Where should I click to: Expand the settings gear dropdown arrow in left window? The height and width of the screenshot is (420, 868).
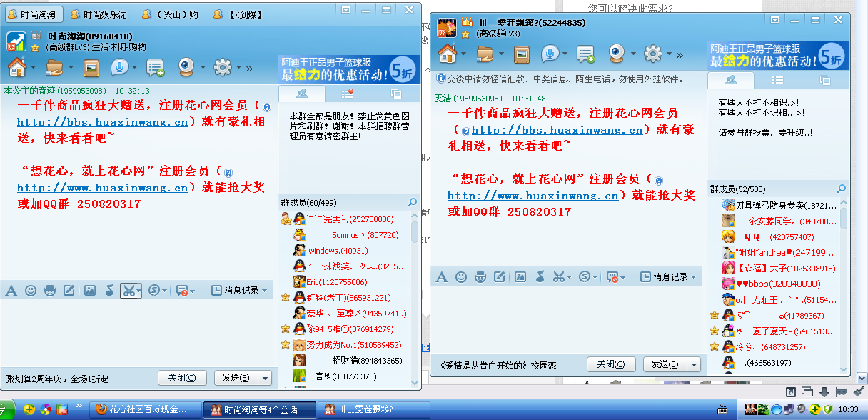(x=238, y=69)
